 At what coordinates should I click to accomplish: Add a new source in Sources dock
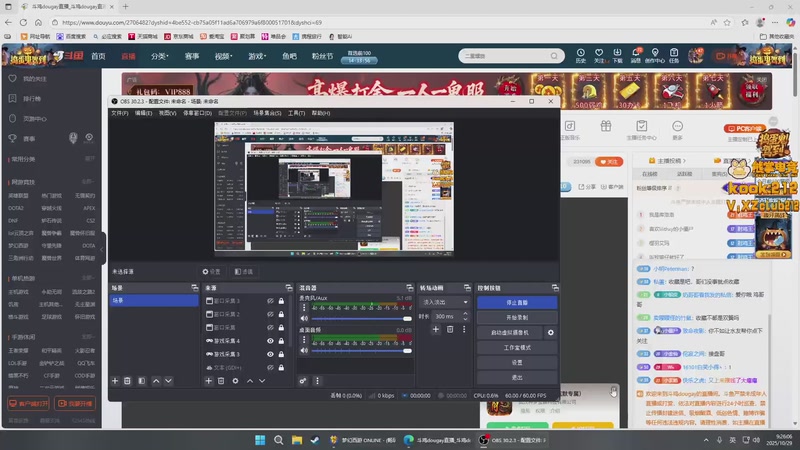tap(209, 381)
